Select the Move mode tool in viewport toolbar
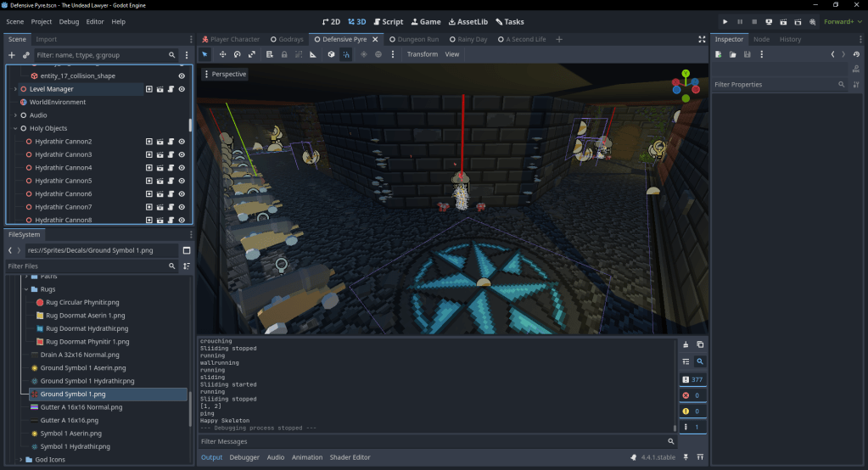 click(x=222, y=54)
